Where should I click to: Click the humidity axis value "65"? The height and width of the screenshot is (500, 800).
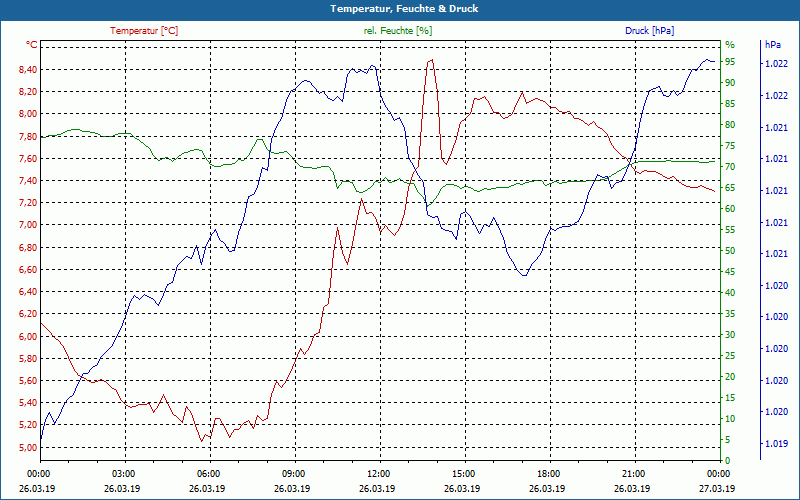click(730, 188)
